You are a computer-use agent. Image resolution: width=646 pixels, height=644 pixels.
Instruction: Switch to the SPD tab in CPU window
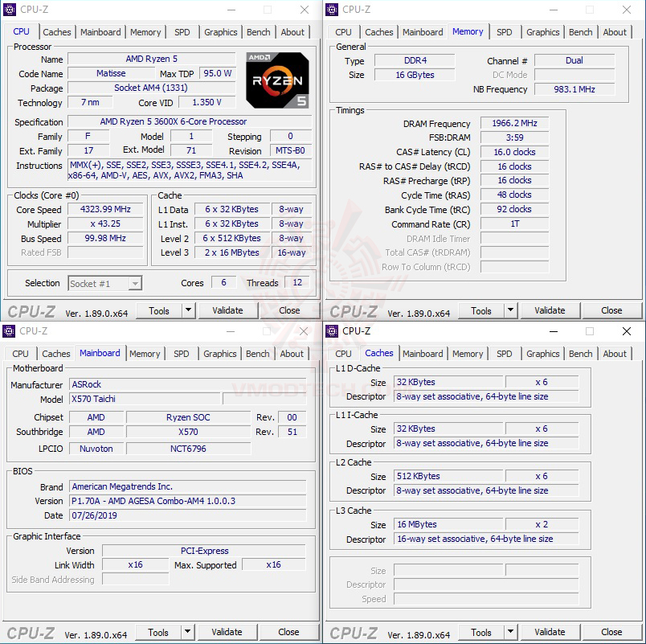tap(182, 32)
